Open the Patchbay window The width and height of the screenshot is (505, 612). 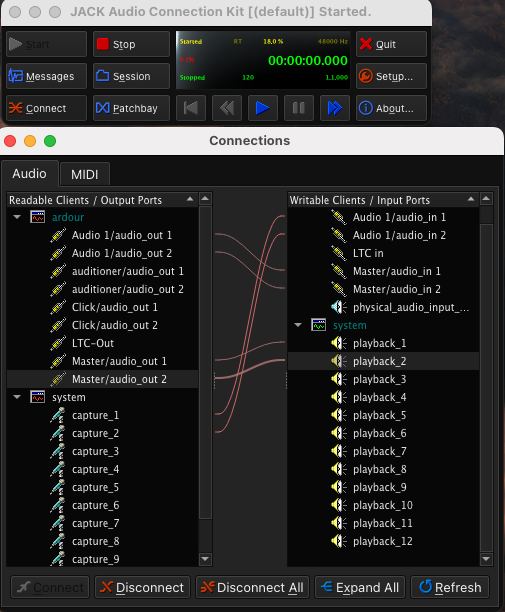point(132,108)
